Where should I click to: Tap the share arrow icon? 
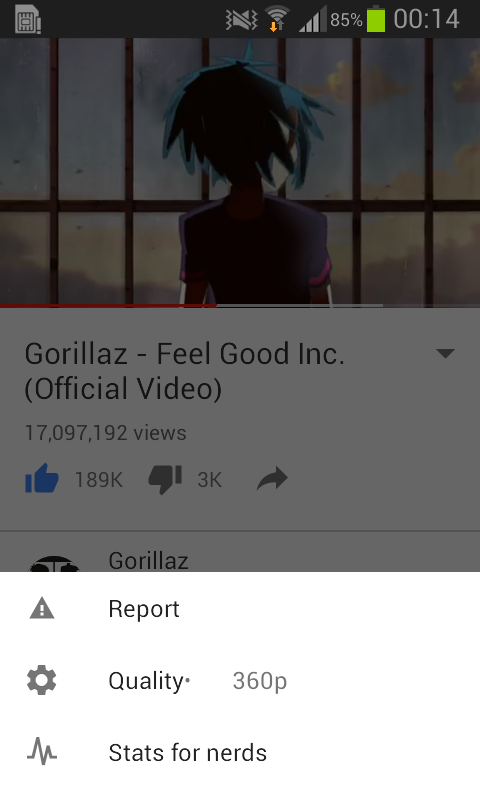pyautogui.click(x=272, y=479)
